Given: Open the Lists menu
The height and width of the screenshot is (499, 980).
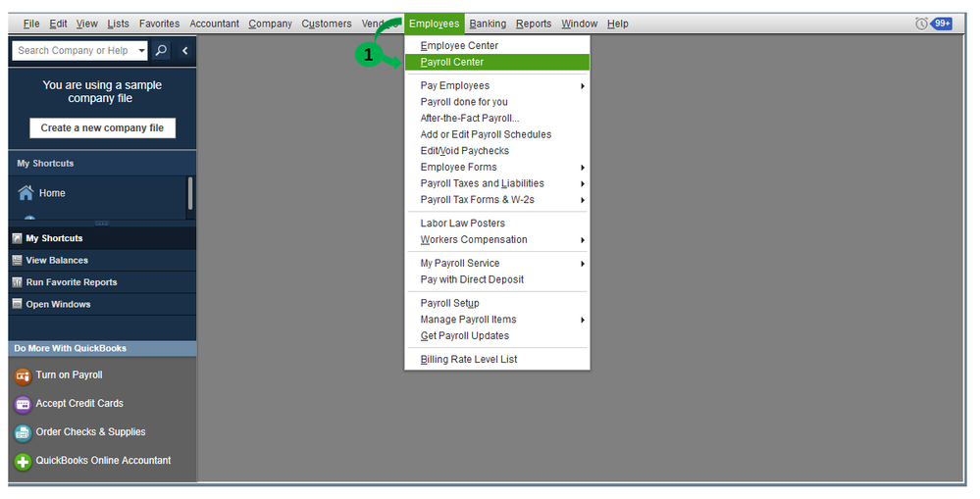Looking at the screenshot, I should [118, 24].
